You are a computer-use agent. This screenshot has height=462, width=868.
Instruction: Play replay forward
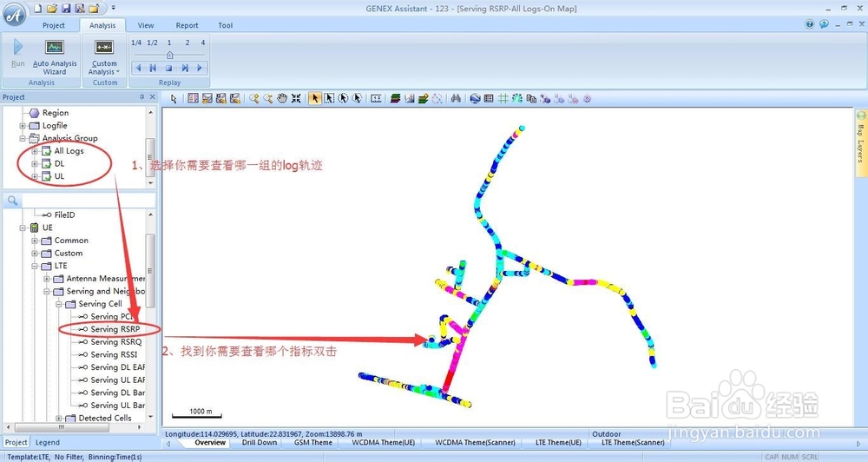point(200,68)
